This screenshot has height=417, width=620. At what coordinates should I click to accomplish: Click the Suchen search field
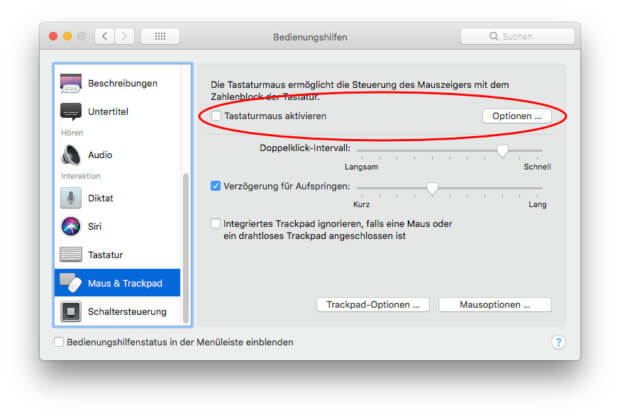(518, 36)
